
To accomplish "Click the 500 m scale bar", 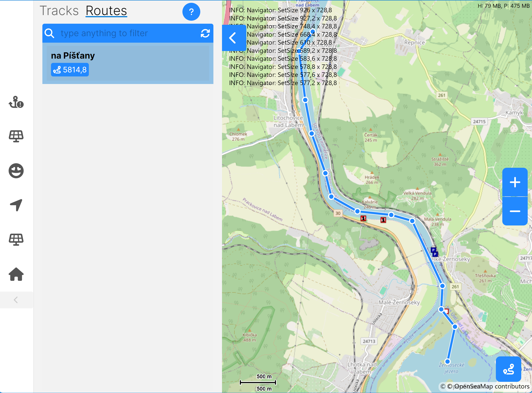I will coord(258,382).
